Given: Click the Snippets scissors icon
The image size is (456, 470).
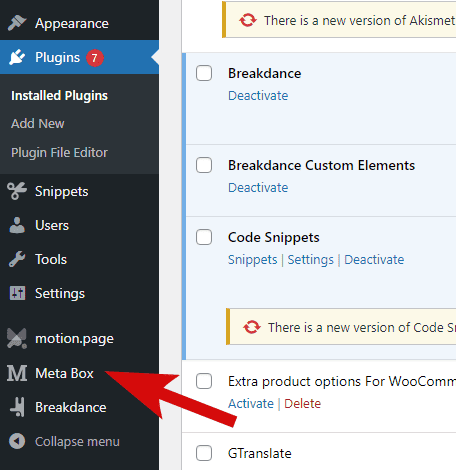Looking at the screenshot, I should click(x=17, y=191).
